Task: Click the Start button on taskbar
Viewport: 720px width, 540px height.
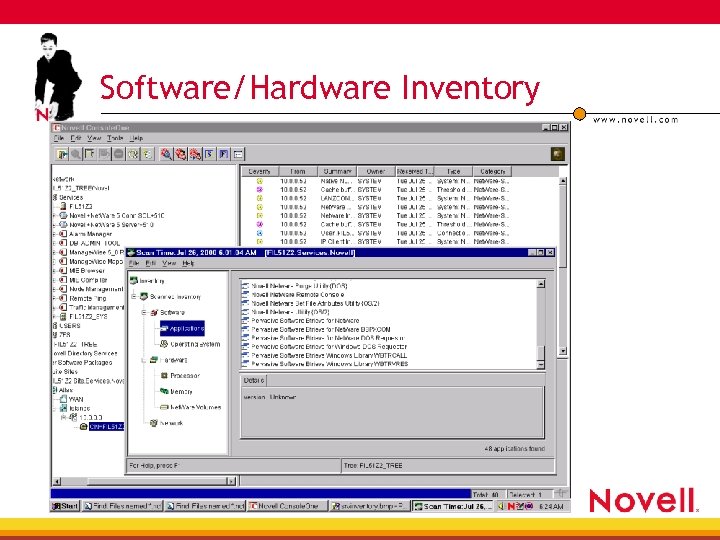Action: (x=65, y=506)
